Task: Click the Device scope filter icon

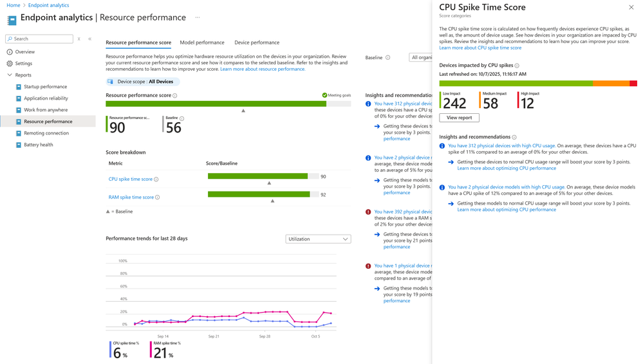Action: [110, 82]
